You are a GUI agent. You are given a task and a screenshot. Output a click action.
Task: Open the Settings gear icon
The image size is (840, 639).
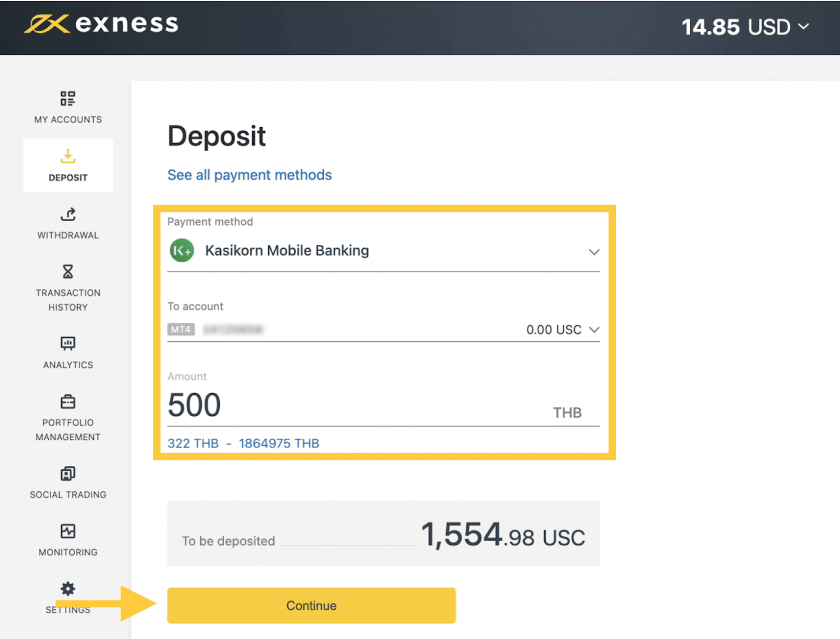pos(68,588)
